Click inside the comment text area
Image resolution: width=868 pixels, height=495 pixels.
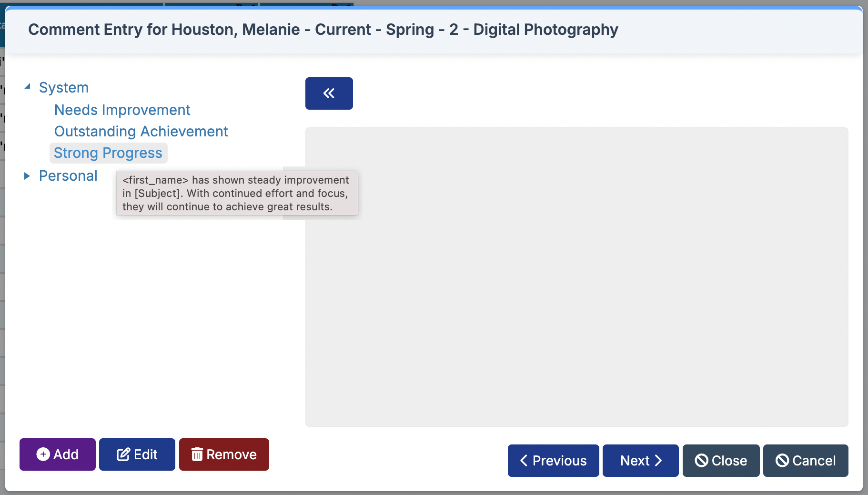(576, 277)
